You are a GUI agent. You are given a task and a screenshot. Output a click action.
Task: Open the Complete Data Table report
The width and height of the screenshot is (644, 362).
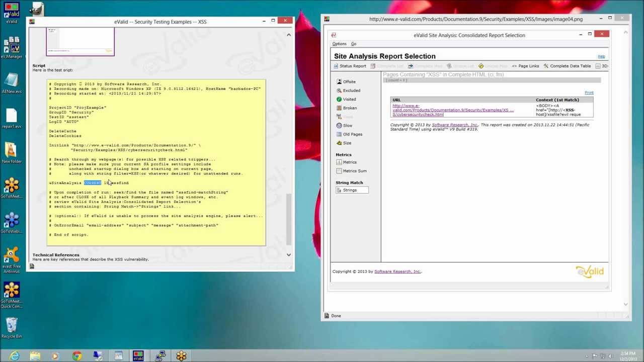pyautogui.click(x=567, y=66)
